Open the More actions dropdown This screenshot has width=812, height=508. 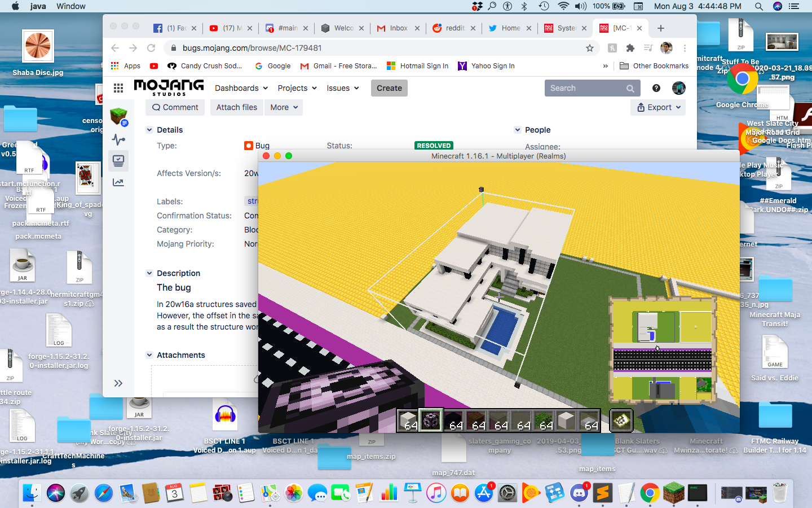pyautogui.click(x=284, y=107)
